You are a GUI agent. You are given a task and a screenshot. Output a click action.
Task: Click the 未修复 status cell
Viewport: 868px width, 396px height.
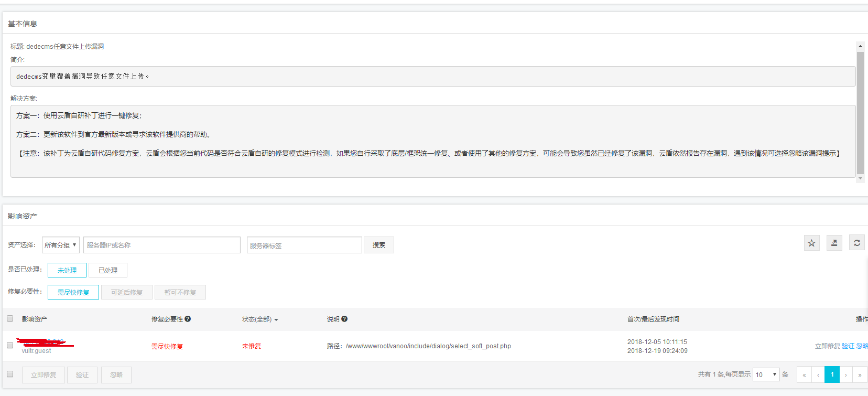pyautogui.click(x=252, y=346)
